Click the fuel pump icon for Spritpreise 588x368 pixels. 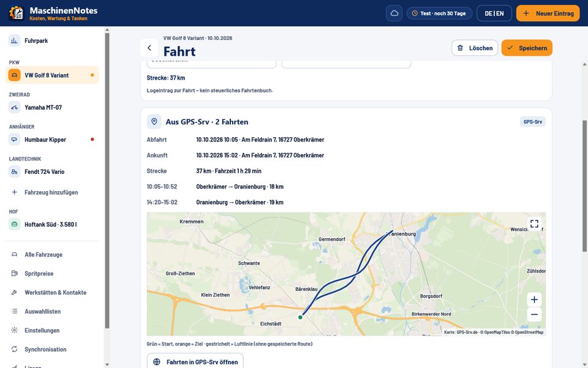click(14, 274)
